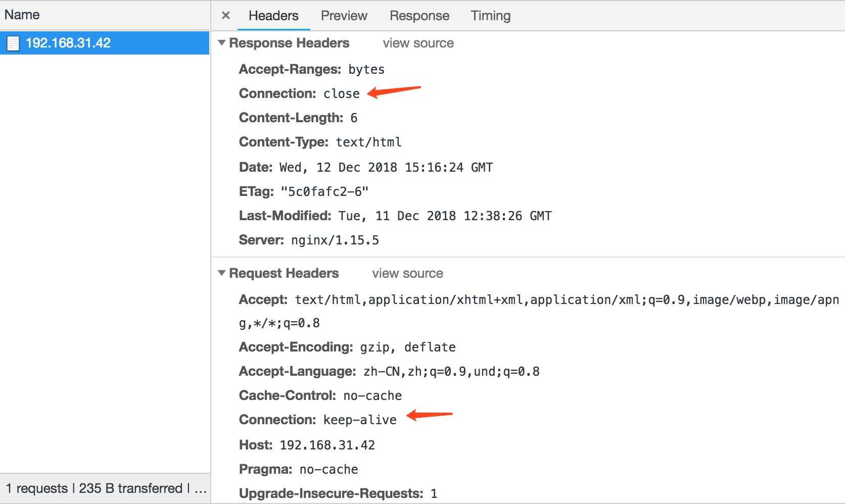Open the Response tab
Viewport: 845px width, 504px height.
pyautogui.click(x=419, y=16)
